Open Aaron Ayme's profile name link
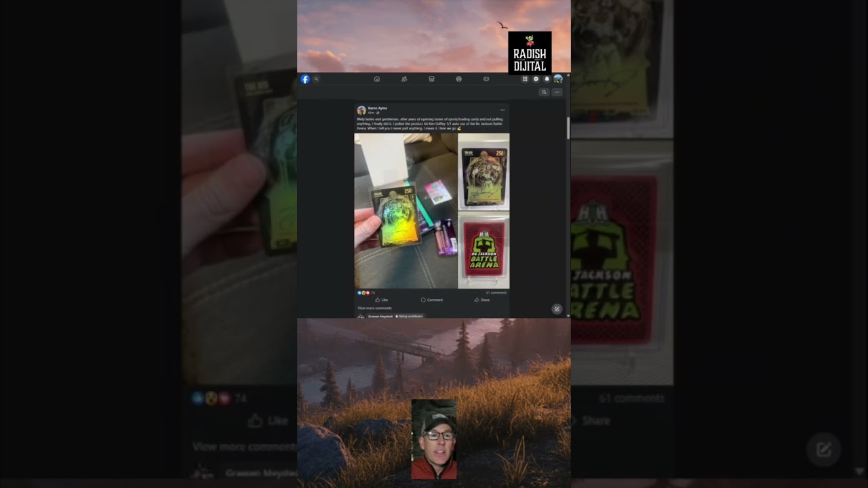Viewport: 868px width, 488px height. (x=377, y=108)
